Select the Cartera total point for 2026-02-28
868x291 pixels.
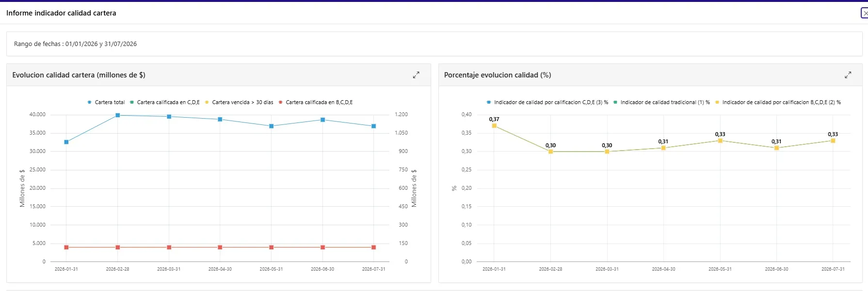[x=118, y=115]
